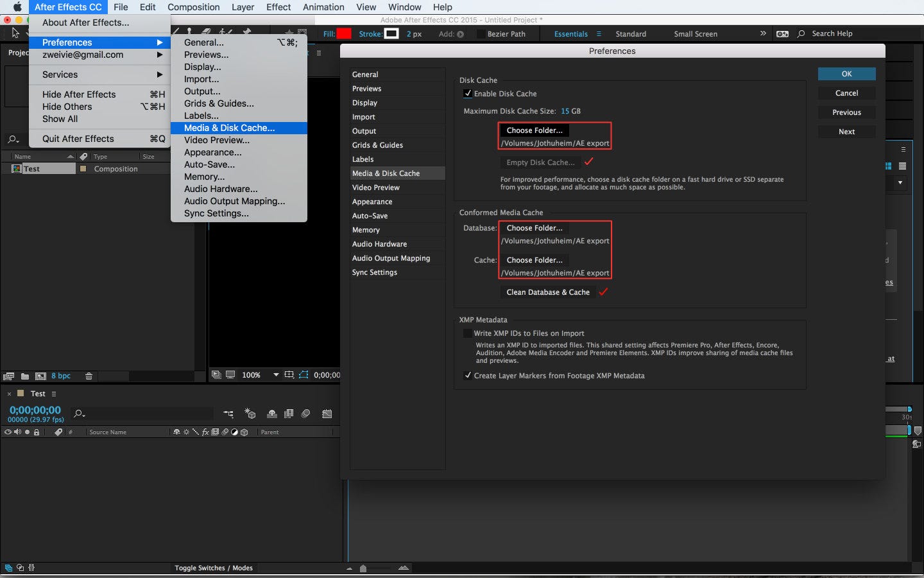Viewport: 924px width, 578px height.
Task: Click the Draft 3D icon in timeline
Action: pyautogui.click(x=250, y=414)
